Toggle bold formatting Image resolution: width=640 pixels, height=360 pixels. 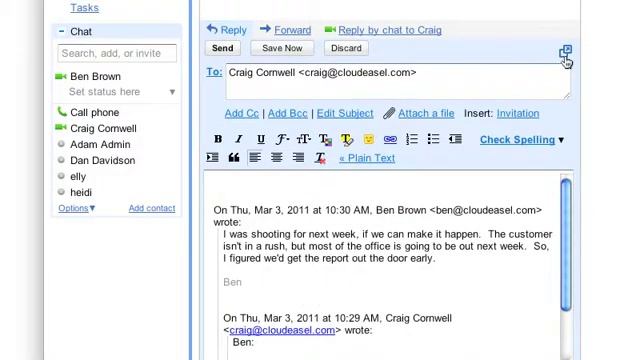[218, 139]
